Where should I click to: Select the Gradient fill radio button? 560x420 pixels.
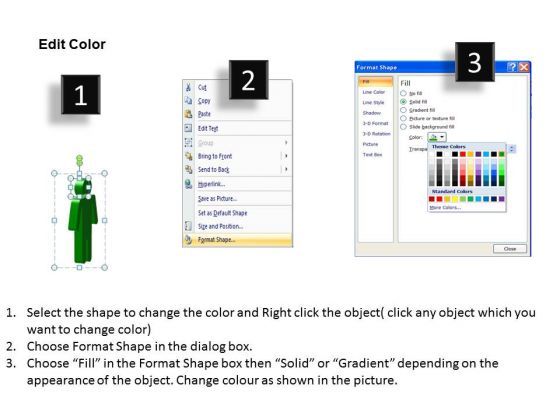[x=404, y=110]
